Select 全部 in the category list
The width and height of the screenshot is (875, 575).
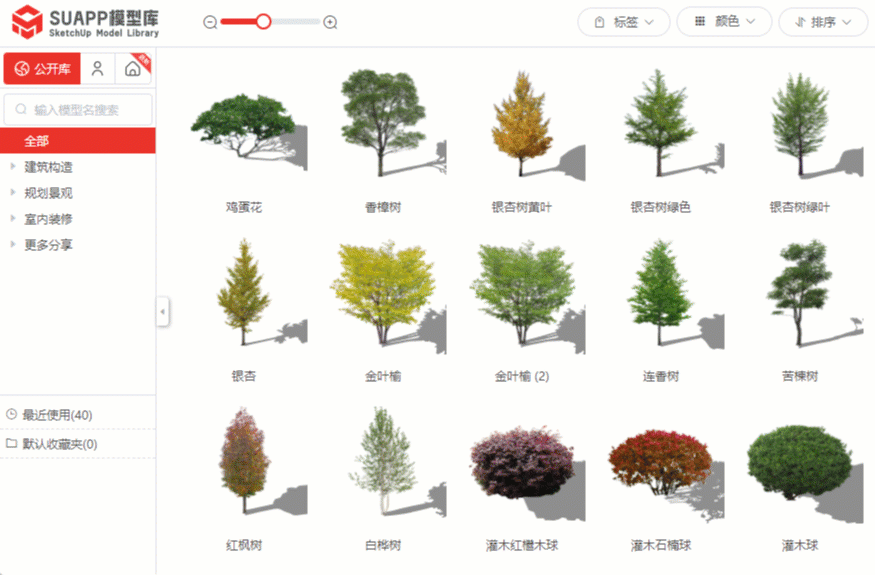37,141
